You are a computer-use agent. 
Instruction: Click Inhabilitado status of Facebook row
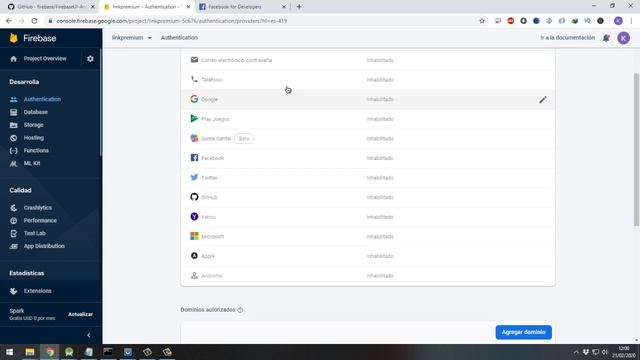380,158
